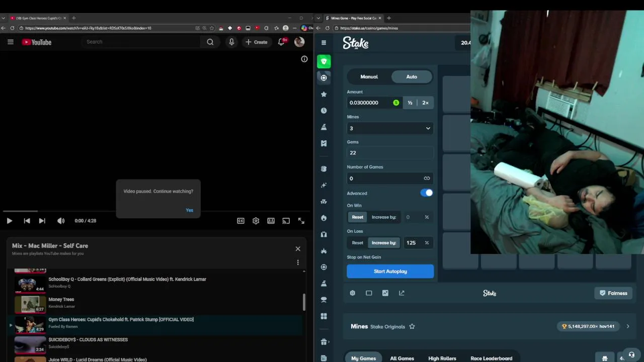Play Money Trees in the playlist
This screenshot has width=644, height=362.
click(158, 304)
